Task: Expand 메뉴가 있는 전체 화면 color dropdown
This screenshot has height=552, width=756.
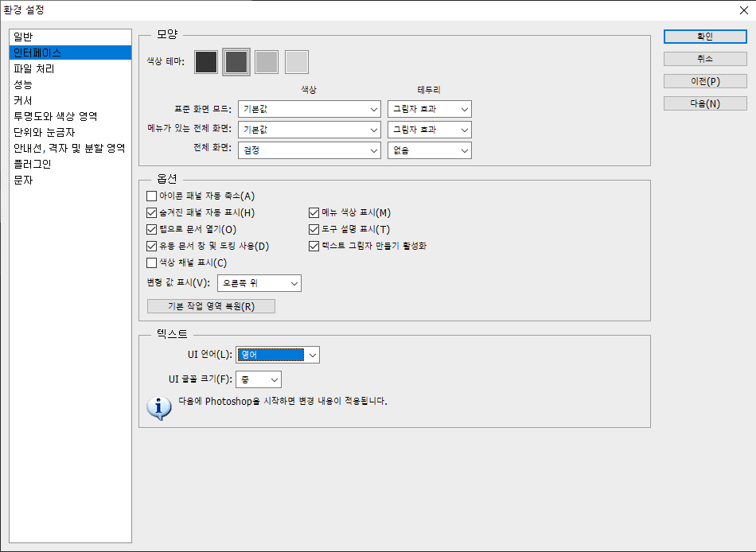Action: click(x=310, y=130)
